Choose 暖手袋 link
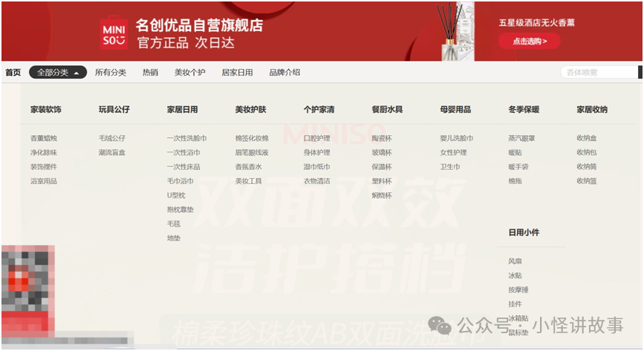Viewport: 644px width, 351px height. 518,167
